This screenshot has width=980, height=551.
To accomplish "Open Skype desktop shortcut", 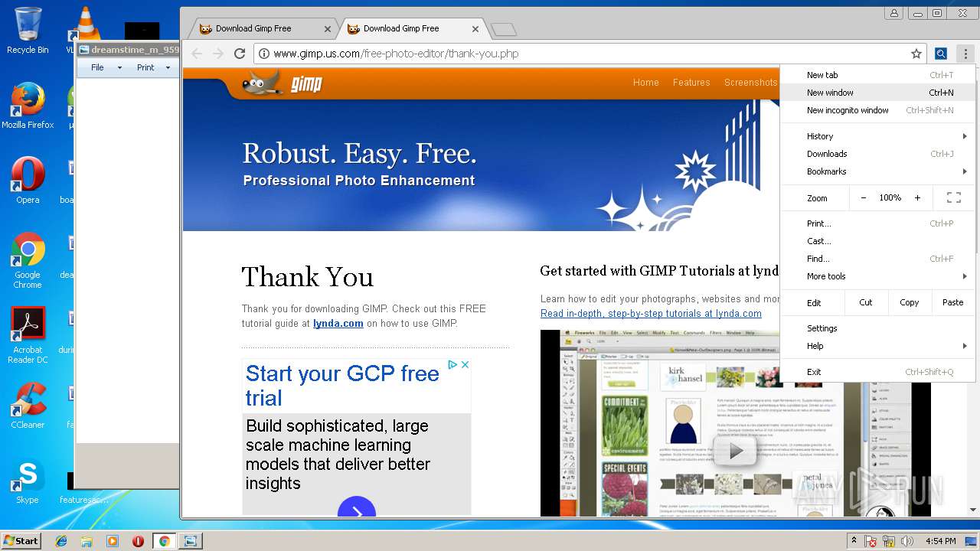I will coord(28,482).
